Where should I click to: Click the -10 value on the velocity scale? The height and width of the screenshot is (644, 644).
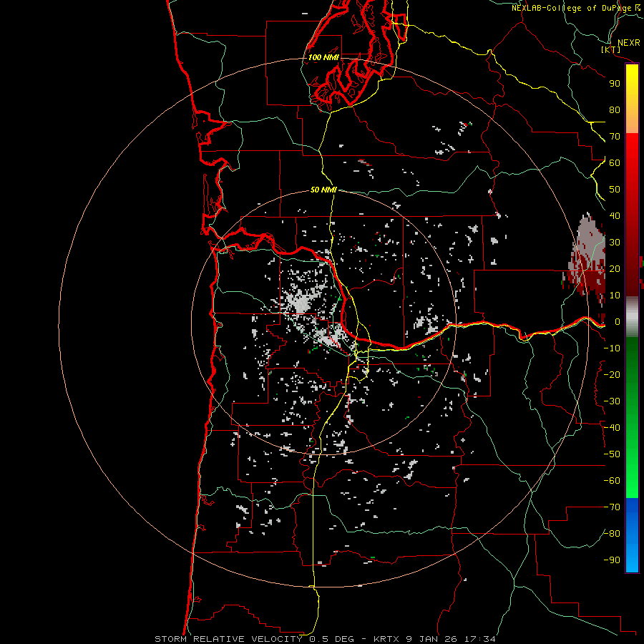[x=612, y=348]
